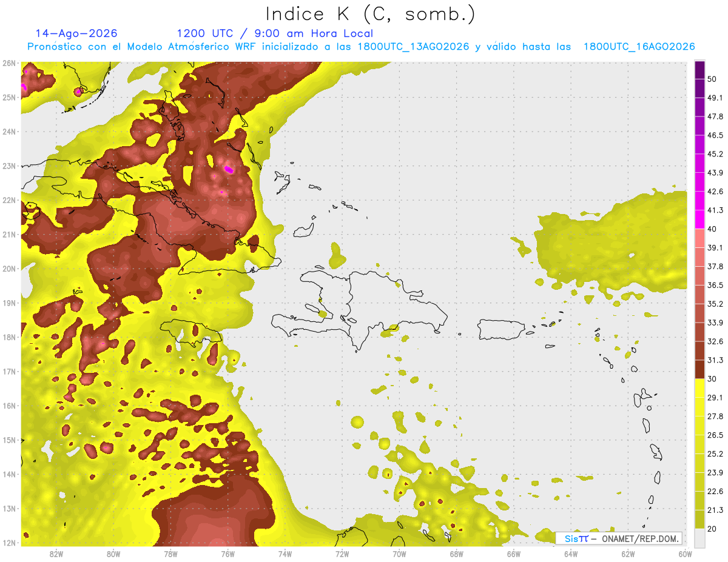
Task: Click the 68W longitude label
Action: pos(457,554)
